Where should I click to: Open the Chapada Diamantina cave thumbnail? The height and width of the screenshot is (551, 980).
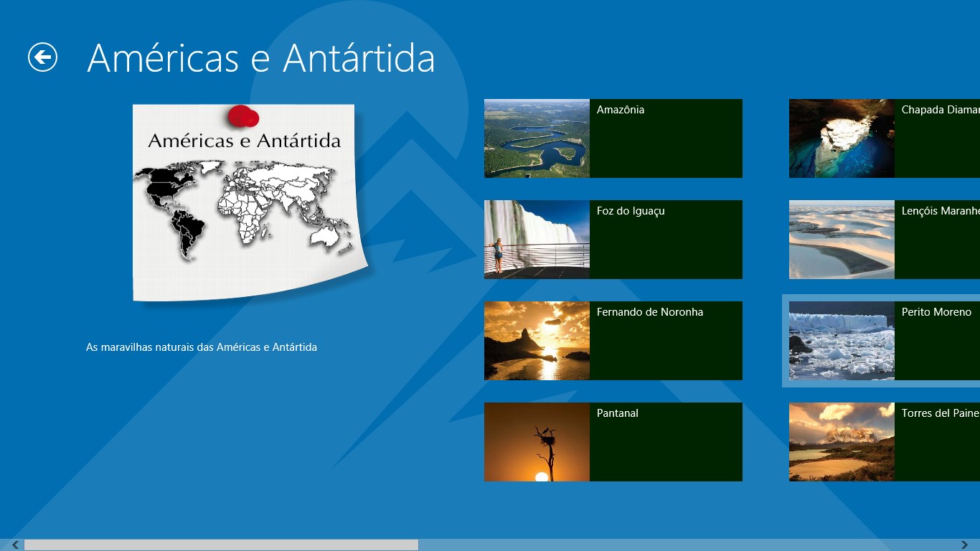pyautogui.click(x=842, y=138)
